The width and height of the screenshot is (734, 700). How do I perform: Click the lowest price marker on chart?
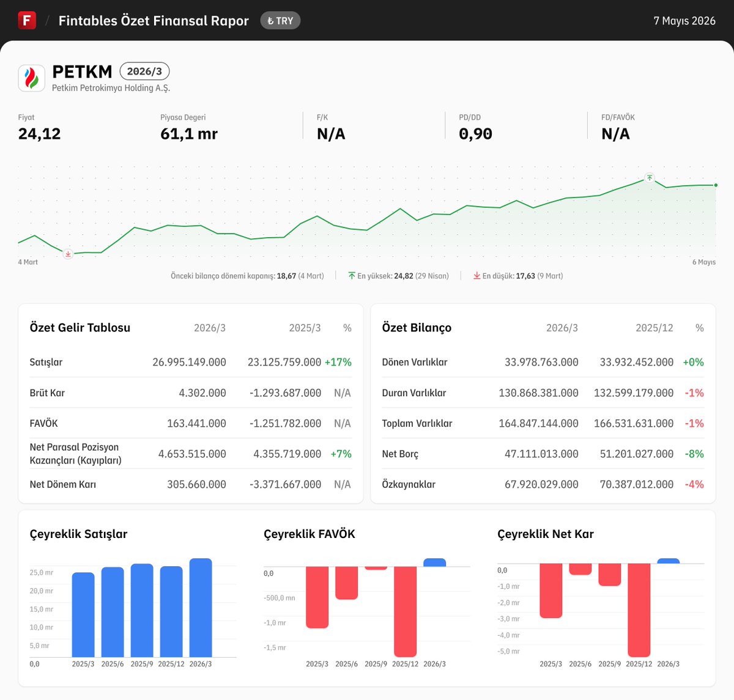coord(68,254)
